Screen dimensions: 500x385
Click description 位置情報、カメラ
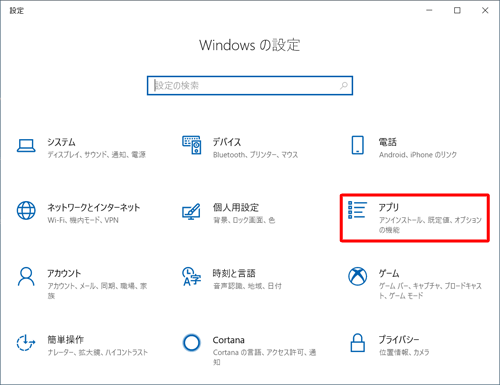(x=404, y=352)
